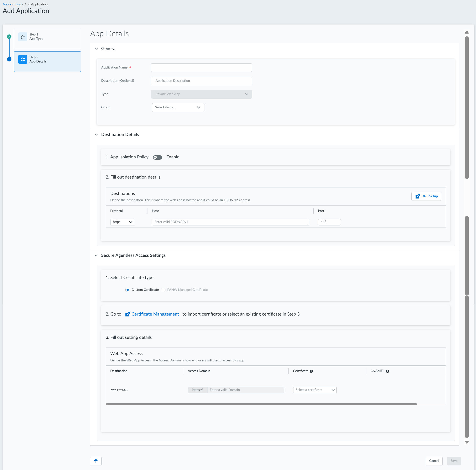Collapse the General section
Viewport: 476px width, 470px height.
click(x=96, y=49)
